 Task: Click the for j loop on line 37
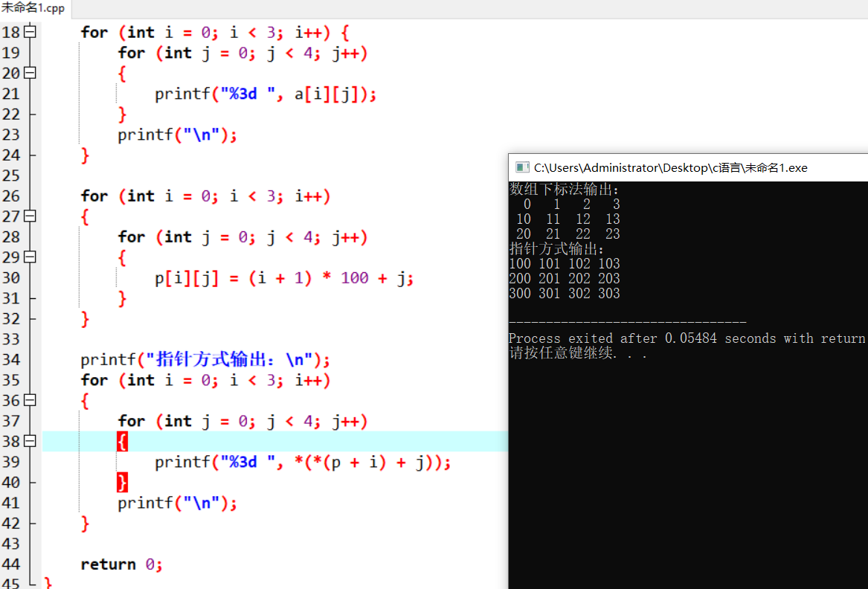242,421
